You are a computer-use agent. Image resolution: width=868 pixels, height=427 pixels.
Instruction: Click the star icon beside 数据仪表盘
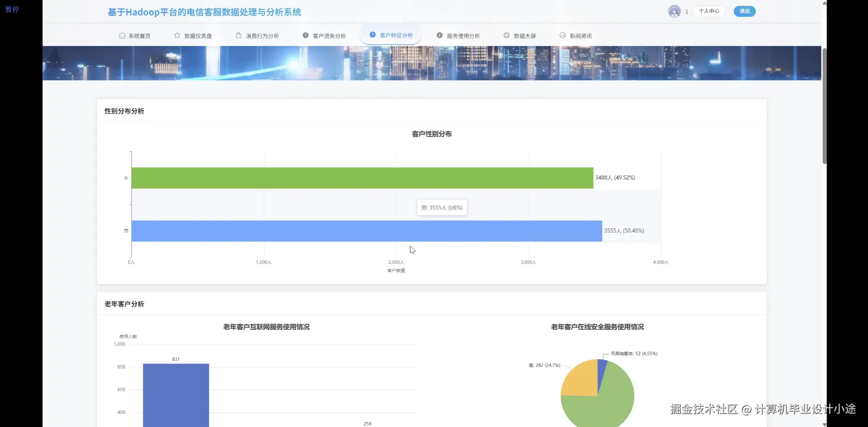pos(177,35)
